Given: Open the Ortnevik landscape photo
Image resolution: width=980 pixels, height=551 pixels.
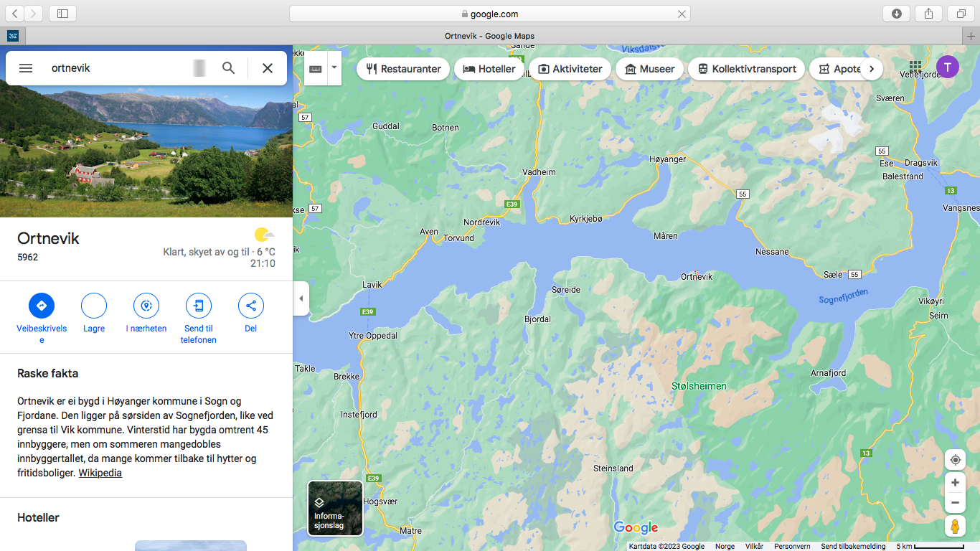Looking at the screenshot, I should click(x=146, y=152).
